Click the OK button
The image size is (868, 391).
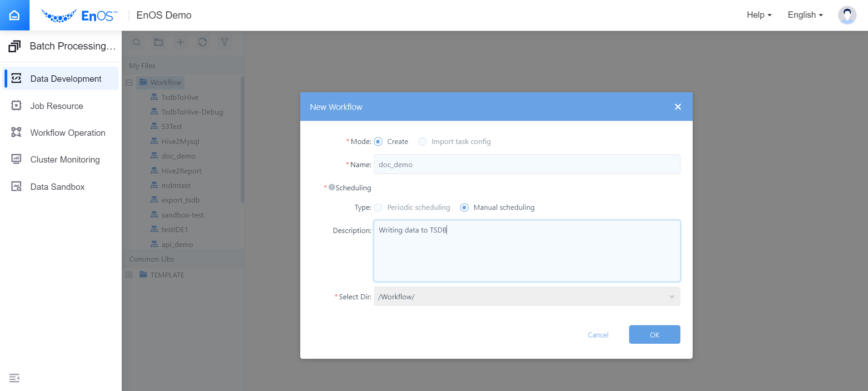[655, 335]
